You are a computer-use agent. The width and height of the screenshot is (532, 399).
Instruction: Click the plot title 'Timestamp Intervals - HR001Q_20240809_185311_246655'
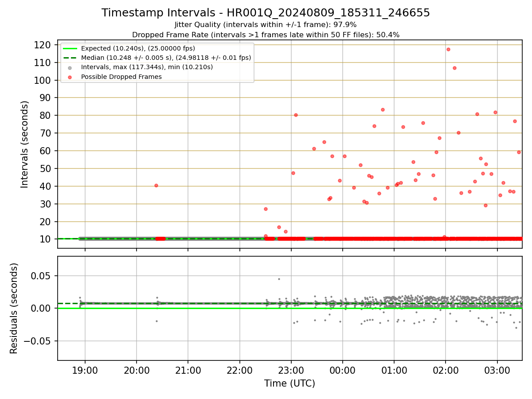266,13
